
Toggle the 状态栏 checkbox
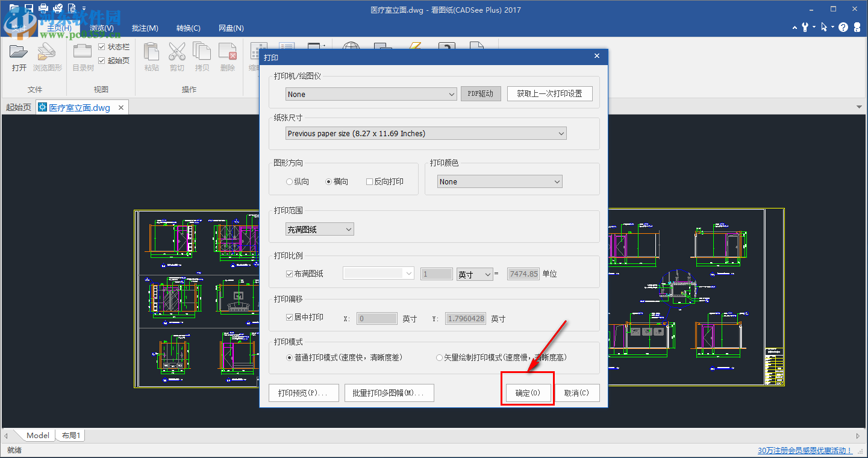click(101, 47)
